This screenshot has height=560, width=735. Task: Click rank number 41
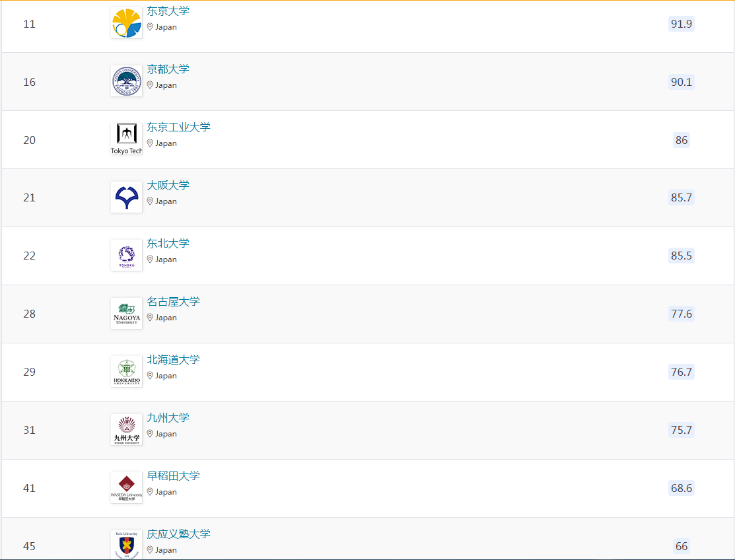[x=30, y=488]
